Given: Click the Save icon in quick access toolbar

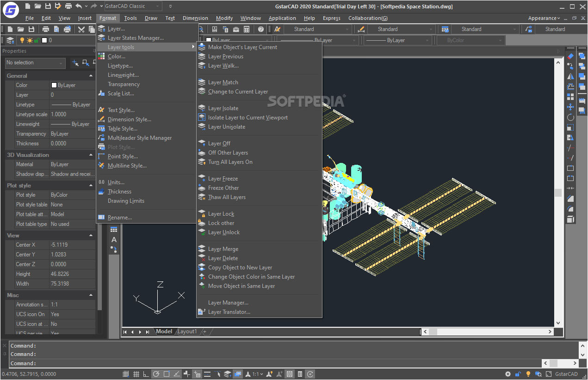Looking at the screenshot, I should [x=48, y=6].
